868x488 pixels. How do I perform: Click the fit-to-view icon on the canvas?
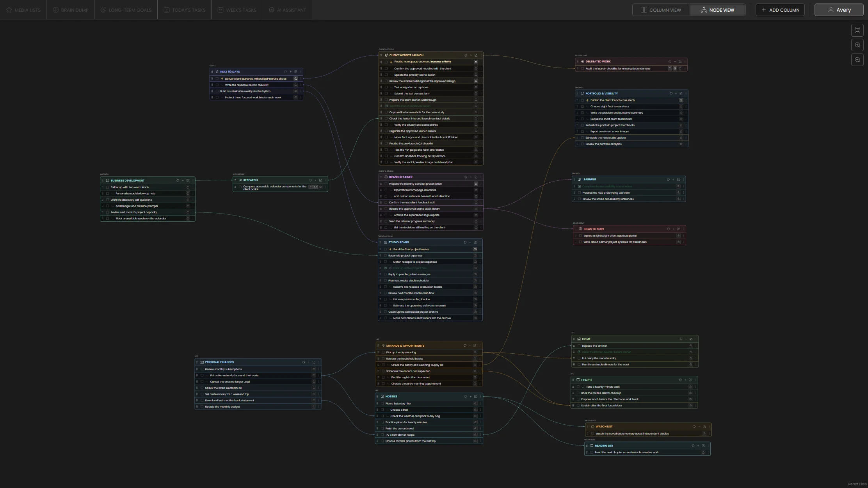tap(857, 30)
